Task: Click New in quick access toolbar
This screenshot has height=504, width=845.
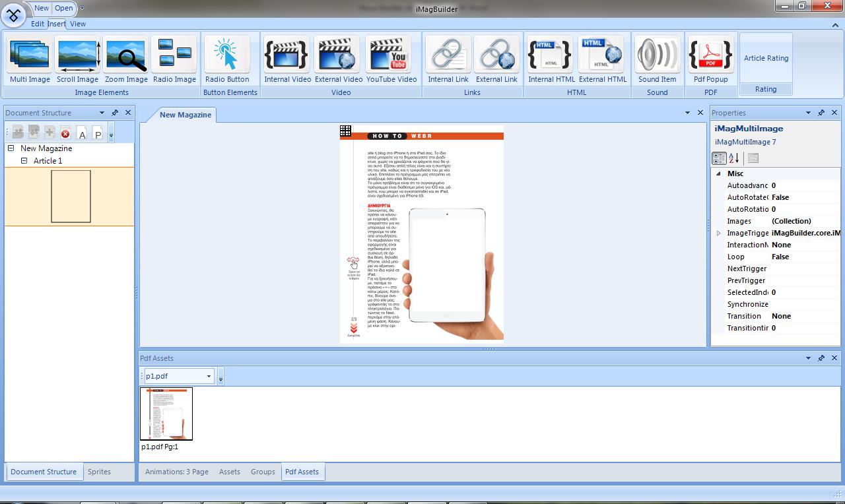Action: [42, 8]
